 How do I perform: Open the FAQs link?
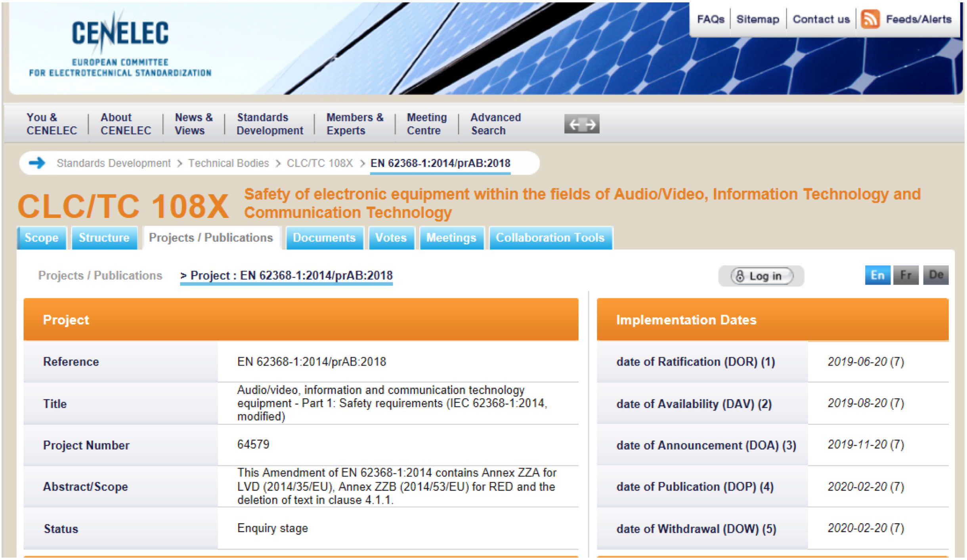tap(711, 19)
